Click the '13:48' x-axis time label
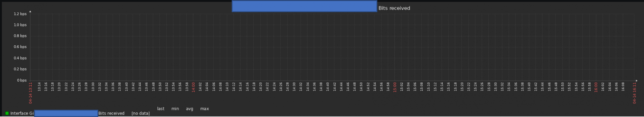Viewport: 644px width, 117px height. click(x=153, y=87)
